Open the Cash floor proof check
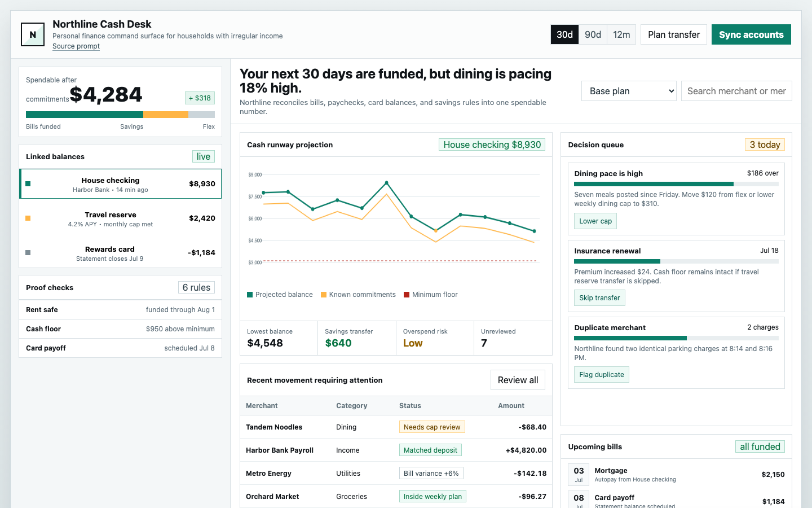The image size is (812, 508). click(120, 329)
